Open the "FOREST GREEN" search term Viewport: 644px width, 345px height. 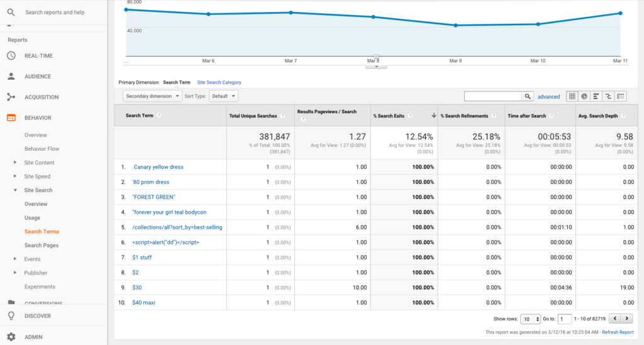tap(153, 197)
